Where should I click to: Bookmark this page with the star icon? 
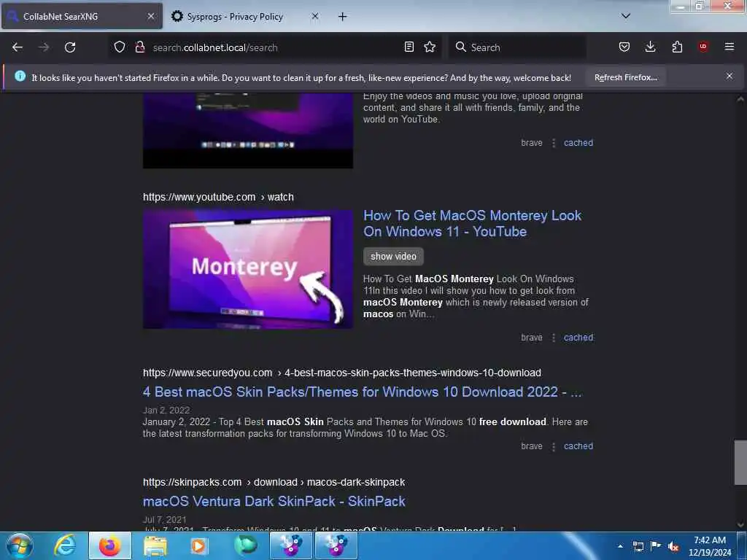430,47
